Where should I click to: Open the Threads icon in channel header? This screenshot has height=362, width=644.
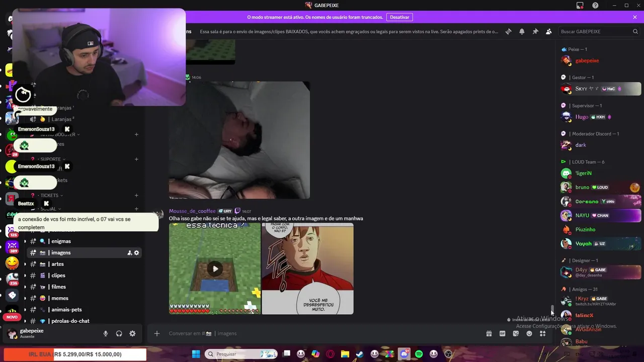coord(508,31)
